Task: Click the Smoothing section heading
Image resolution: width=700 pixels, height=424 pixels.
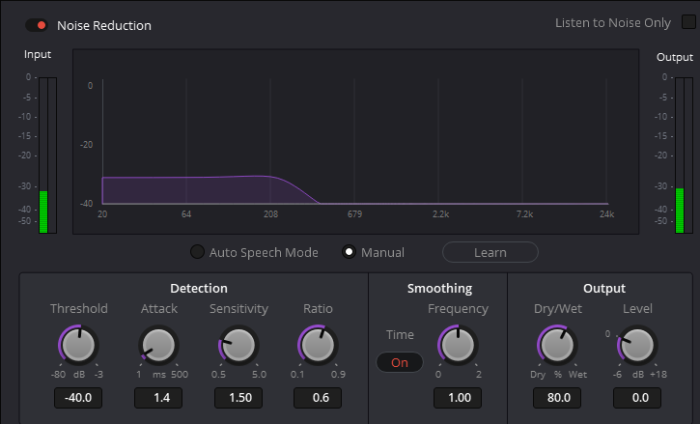Action: [x=440, y=288]
